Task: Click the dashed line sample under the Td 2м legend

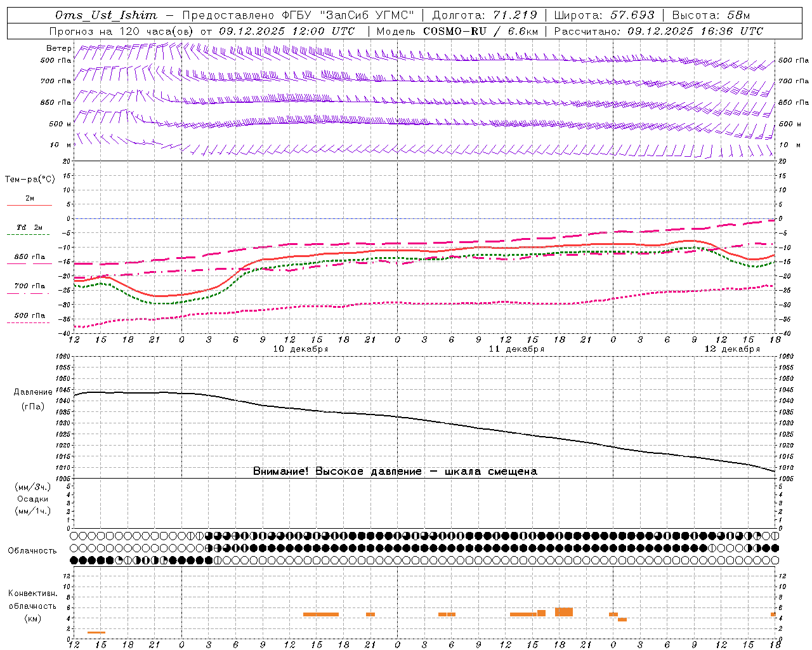Action: pos(29,235)
